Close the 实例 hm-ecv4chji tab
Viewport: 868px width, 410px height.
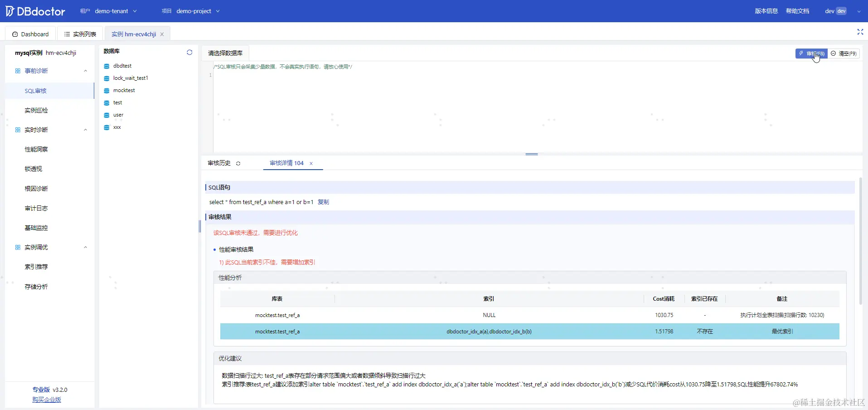tap(162, 34)
